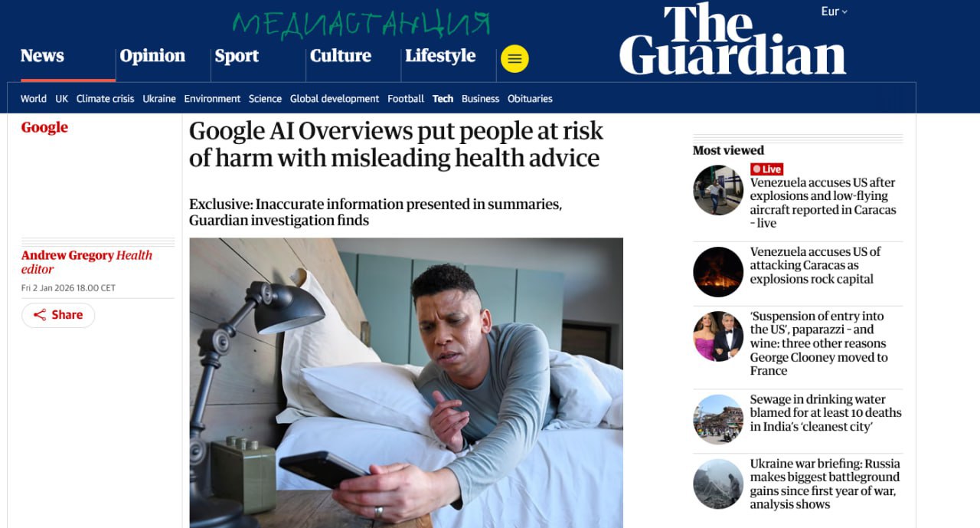980x528 pixels.
Task: Click the main article photo
Action: pos(406,382)
